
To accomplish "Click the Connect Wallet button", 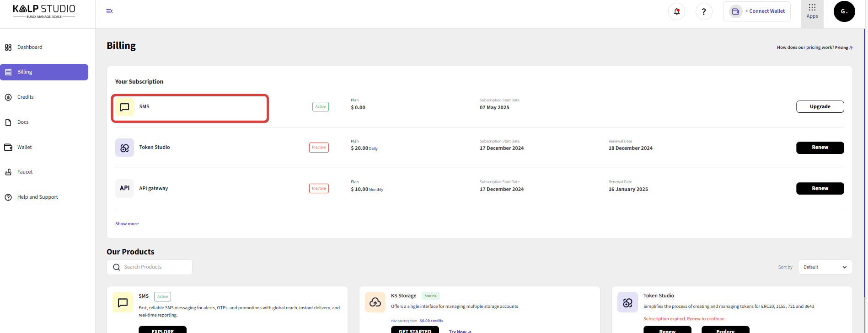I will (757, 11).
